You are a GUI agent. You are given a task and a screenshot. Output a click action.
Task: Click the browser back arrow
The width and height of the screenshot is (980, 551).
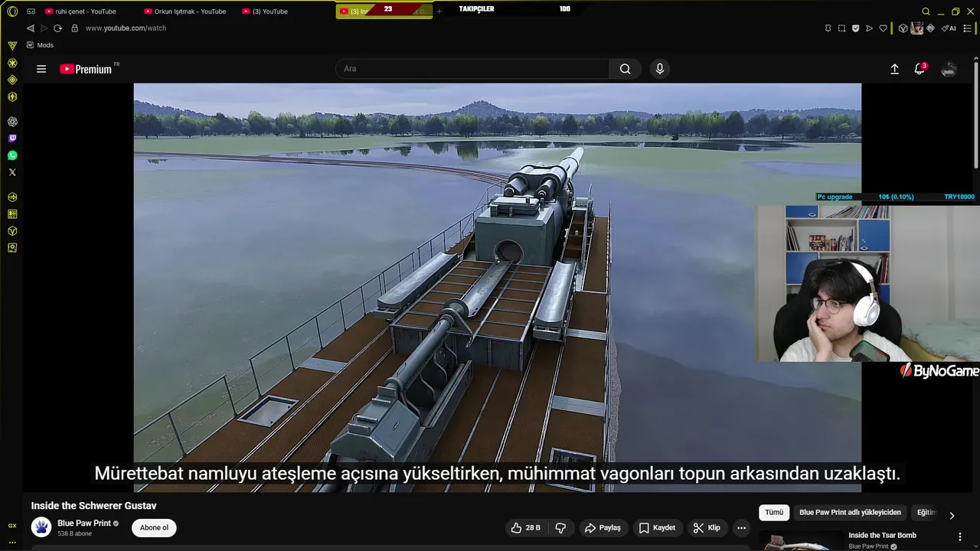tap(31, 28)
